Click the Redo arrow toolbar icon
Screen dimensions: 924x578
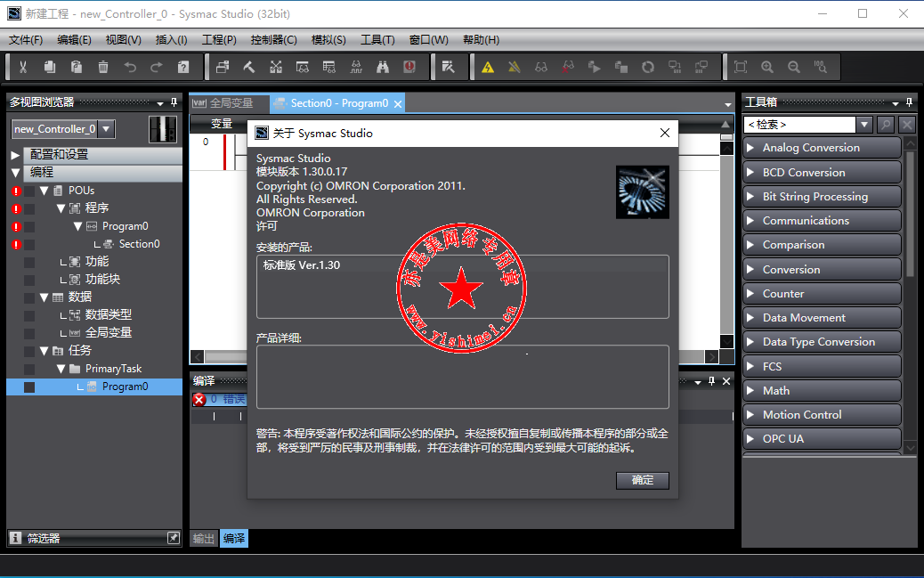click(157, 67)
